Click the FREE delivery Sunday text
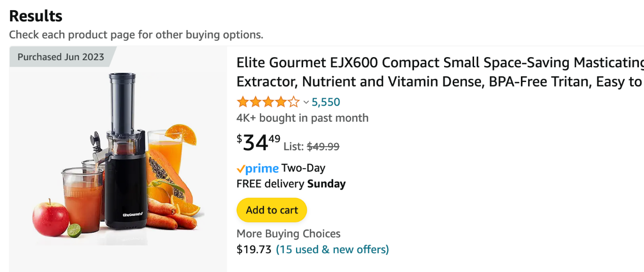Image resolution: width=644 pixels, height=272 pixels. click(x=291, y=184)
